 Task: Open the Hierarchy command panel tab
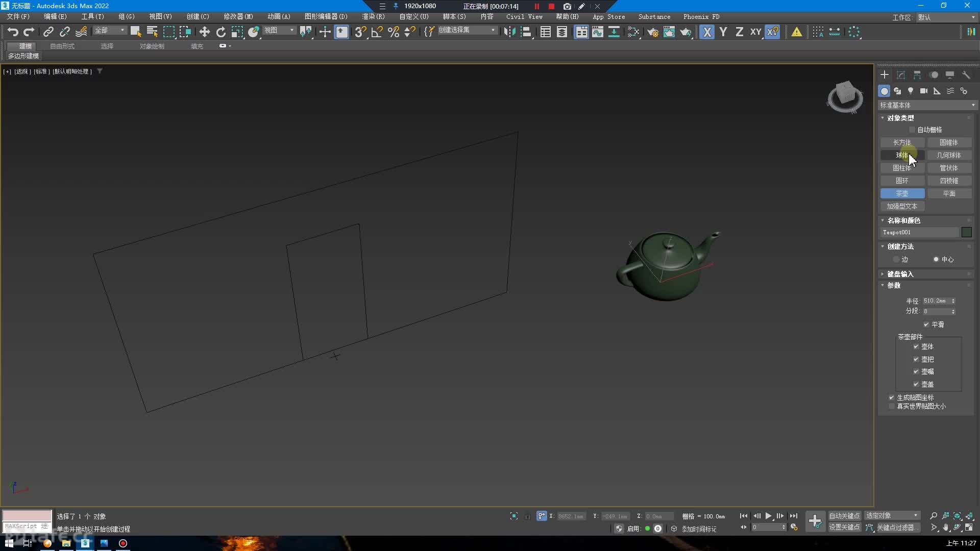click(917, 74)
